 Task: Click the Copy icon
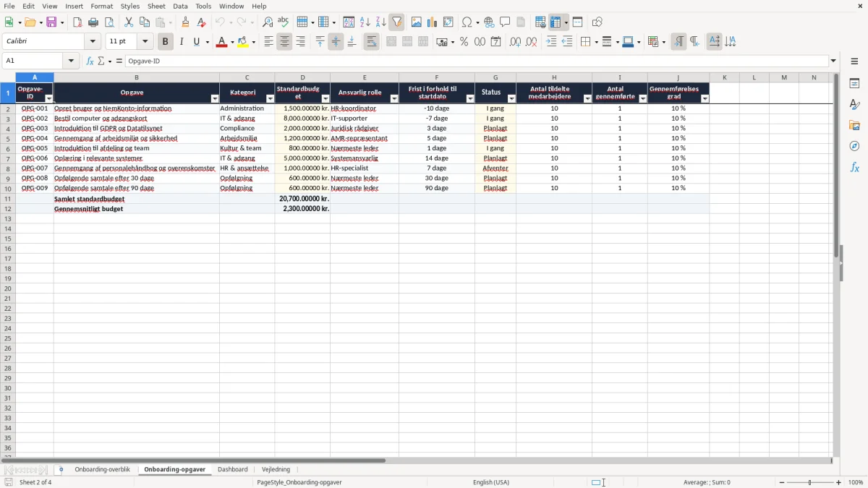[145, 22]
